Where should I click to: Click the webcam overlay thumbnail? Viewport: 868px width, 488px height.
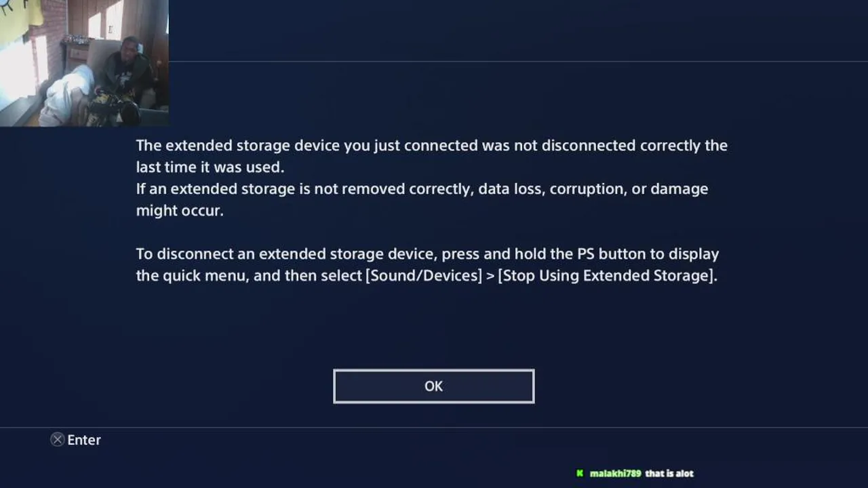click(x=84, y=63)
